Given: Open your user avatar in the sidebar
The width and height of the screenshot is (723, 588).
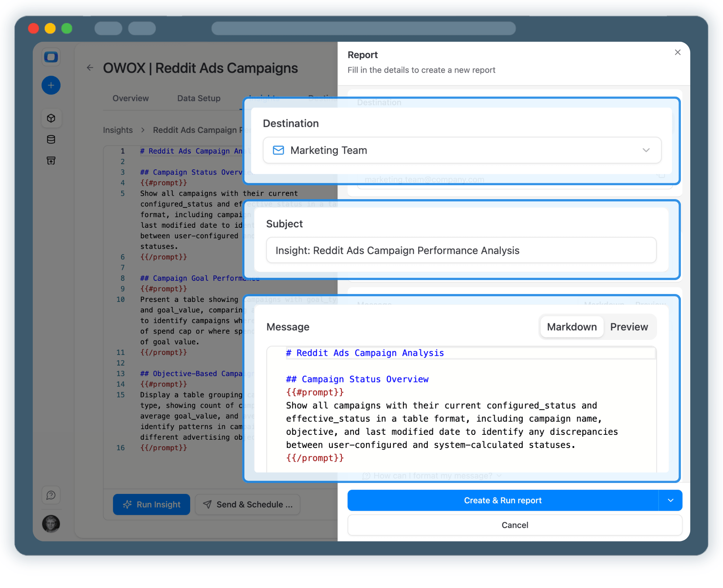Looking at the screenshot, I should tap(51, 524).
